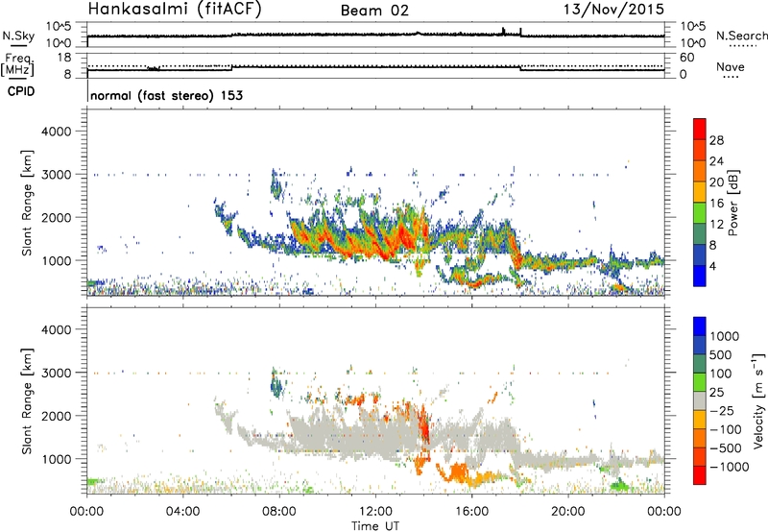Click the '18' frequency axis tick label
The image size is (768, 532).
(x=63, y=58)
